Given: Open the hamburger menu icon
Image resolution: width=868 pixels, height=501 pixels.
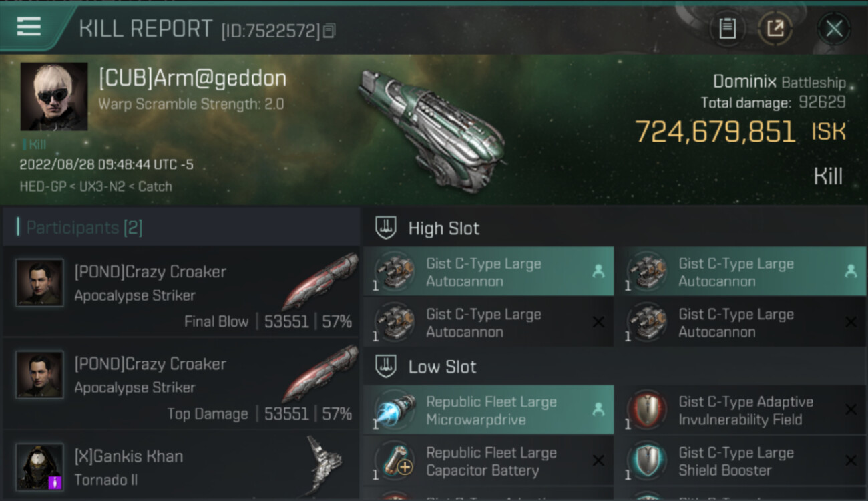Looking at the screenshot, I should coord(29,27).
